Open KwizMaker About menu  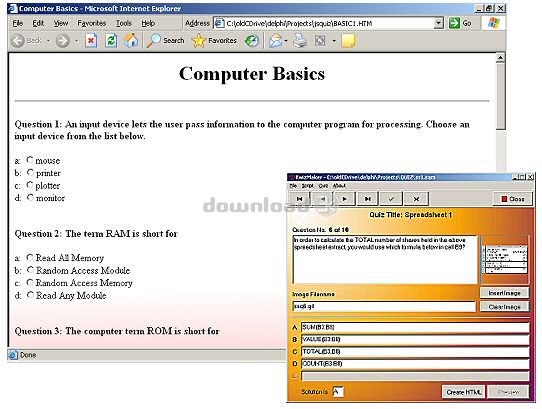coord(339,186)
